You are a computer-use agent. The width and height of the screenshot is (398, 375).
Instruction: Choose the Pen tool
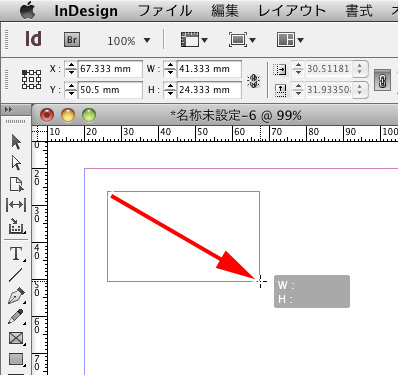[16, 296]
